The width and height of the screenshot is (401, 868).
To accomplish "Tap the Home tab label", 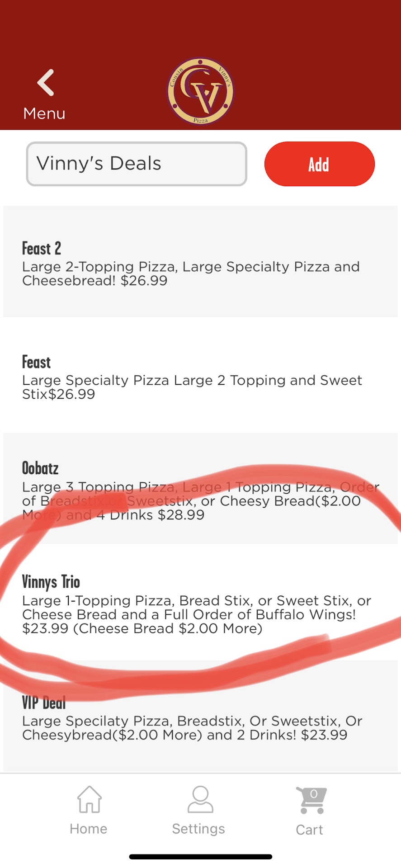I will click(x=89, y=829).
